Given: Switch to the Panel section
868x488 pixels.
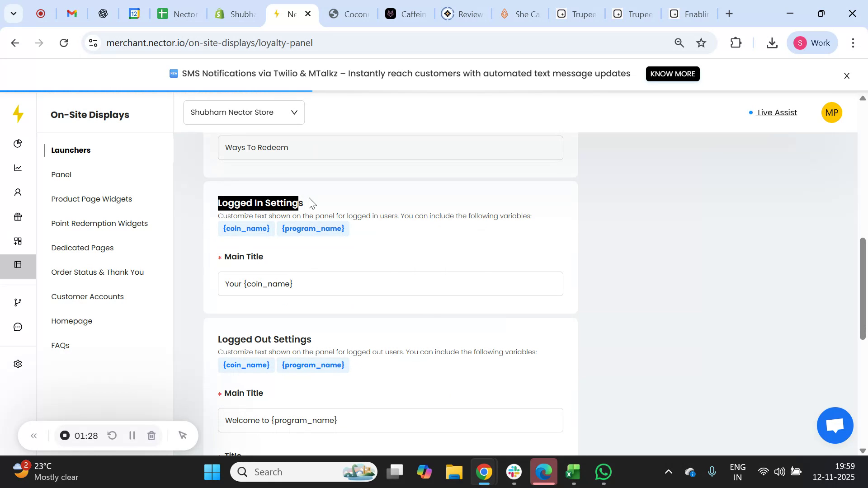Looking at the screenshot, I should 61,174.
